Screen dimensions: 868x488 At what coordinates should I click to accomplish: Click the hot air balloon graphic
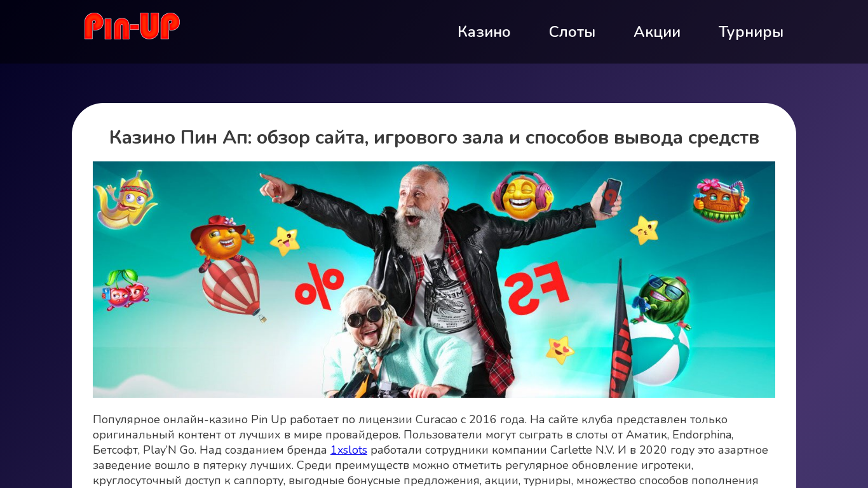tap(233, 290)
